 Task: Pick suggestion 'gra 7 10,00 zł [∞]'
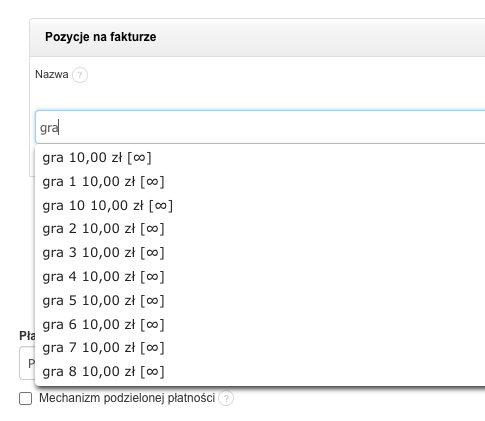(260, 348)
